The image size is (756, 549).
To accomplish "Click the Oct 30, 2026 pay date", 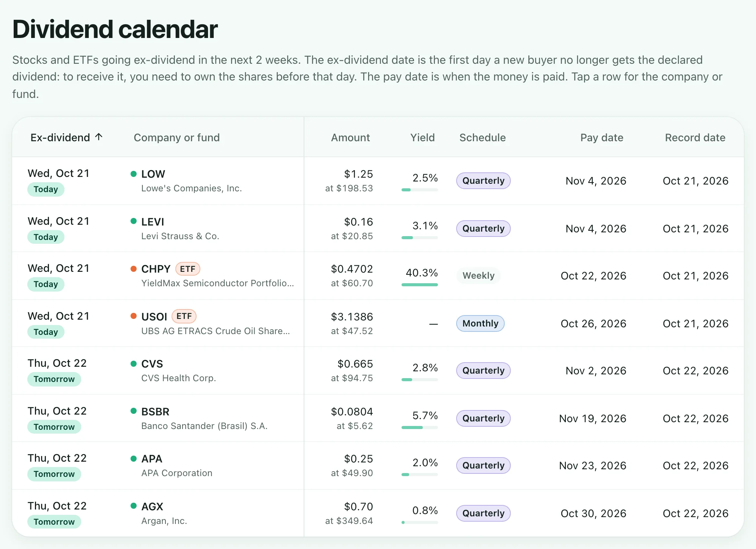I will (593, 513).
